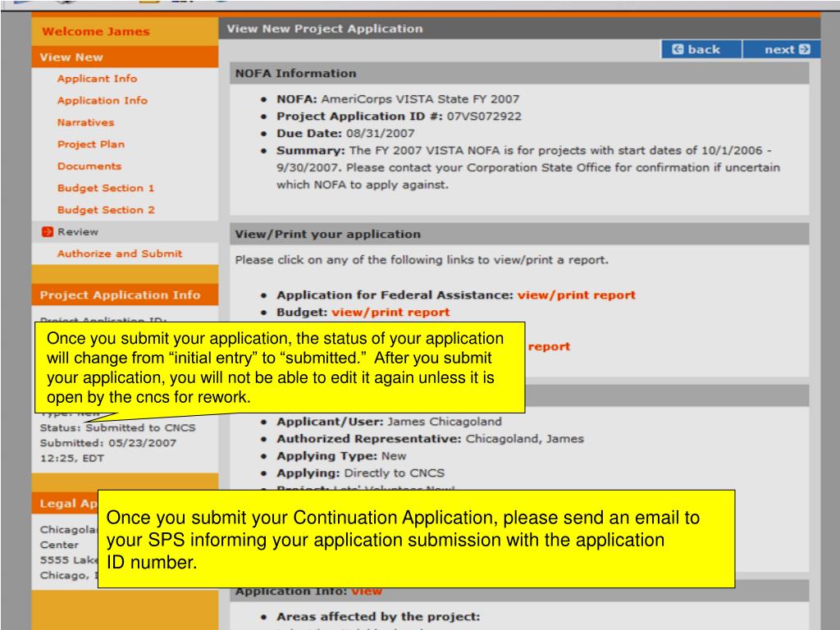Viewport: 840px width, 630px height.
Task: Click NOFA: AmeriCorps VISTA State FY 2007
Action: coord(398,99)
